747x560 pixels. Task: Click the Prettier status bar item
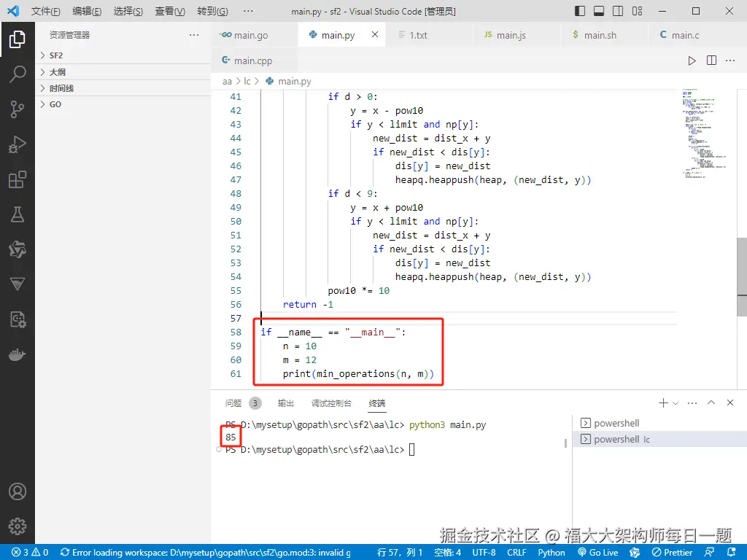672,553
